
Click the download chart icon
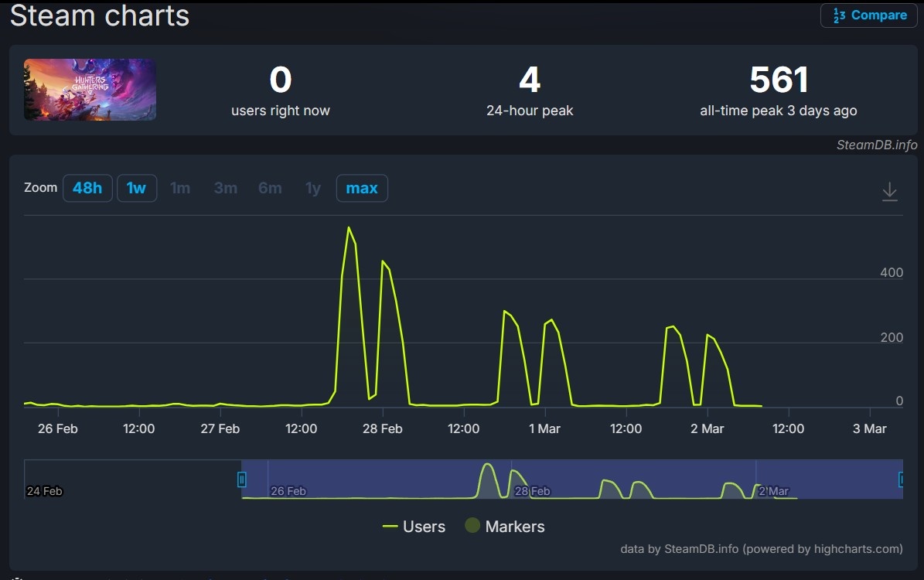click(889, 192)
